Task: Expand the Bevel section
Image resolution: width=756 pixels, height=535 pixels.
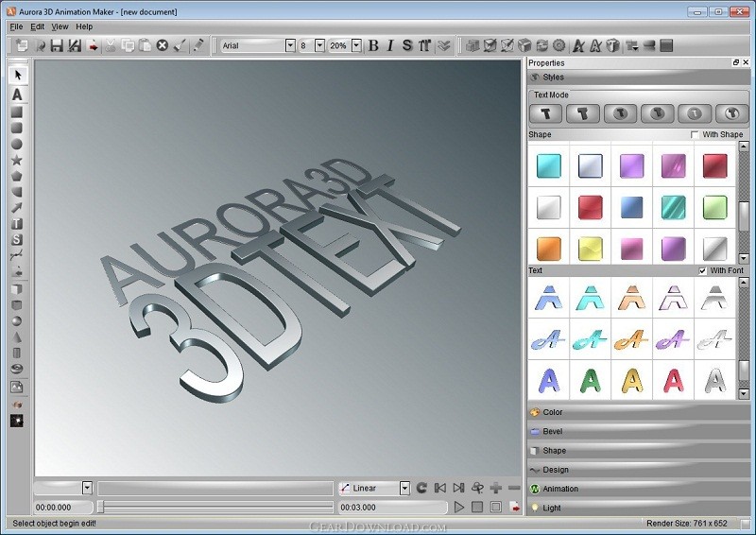Action: [x=639, y=431]
